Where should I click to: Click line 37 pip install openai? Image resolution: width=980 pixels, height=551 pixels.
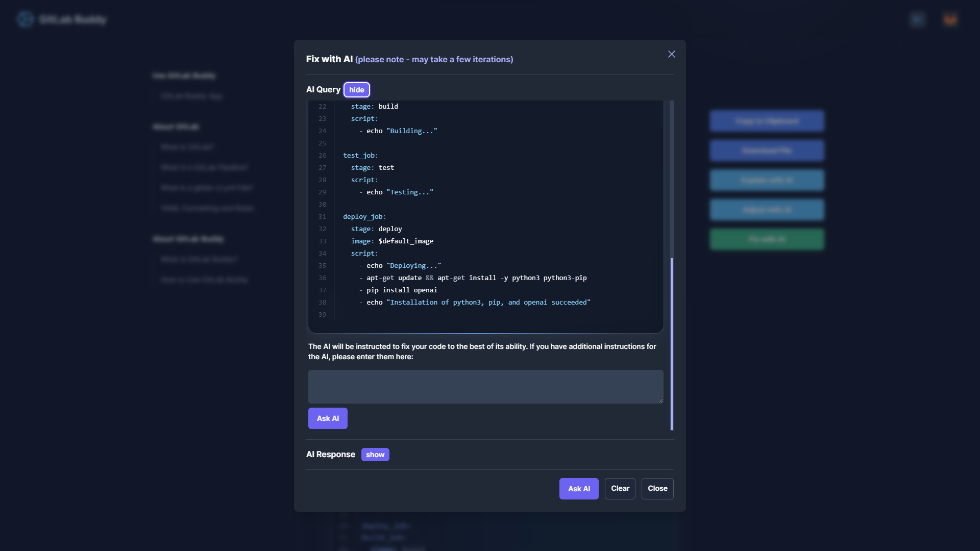(402, 290)
